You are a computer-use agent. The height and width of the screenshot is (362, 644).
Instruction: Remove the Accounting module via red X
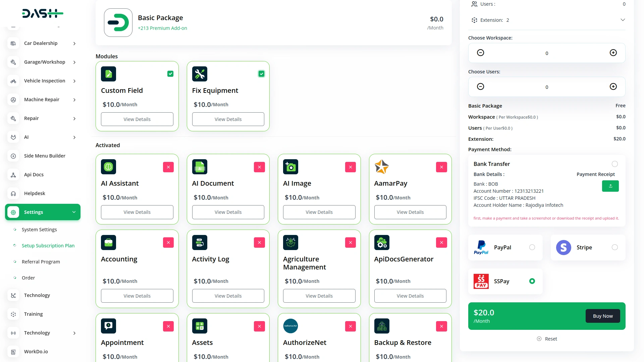tap(168, 242)
